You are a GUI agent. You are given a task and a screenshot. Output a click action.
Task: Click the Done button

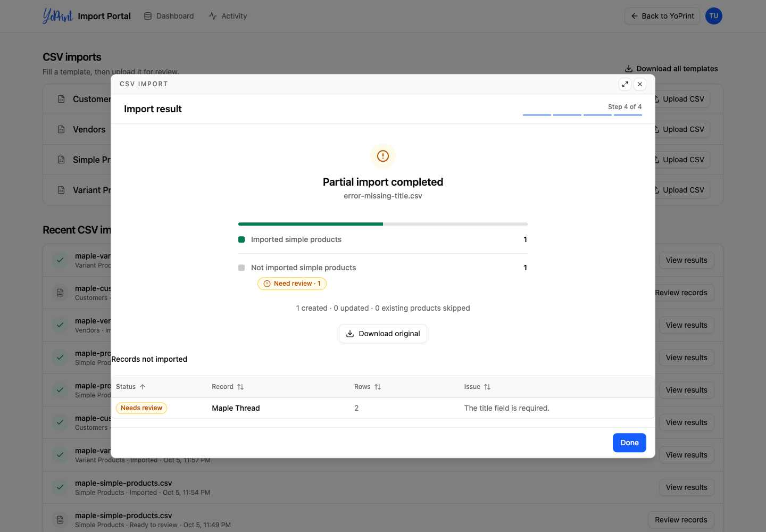point(629,443)
